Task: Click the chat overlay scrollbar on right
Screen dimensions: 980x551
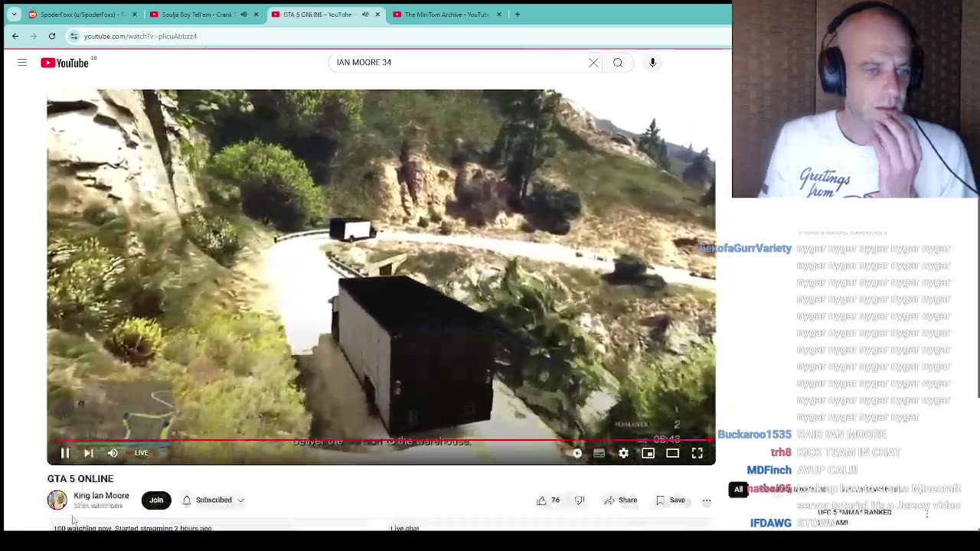Action: [x=978, y=314]
